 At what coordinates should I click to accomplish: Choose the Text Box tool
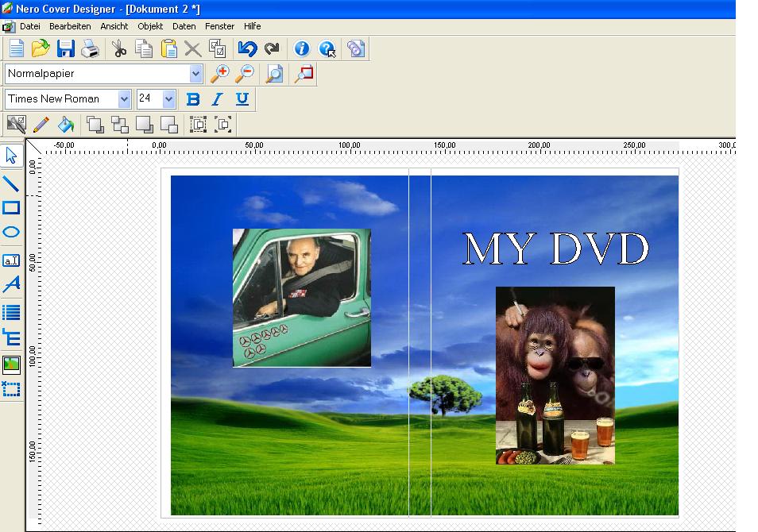(x=11, y=260)
